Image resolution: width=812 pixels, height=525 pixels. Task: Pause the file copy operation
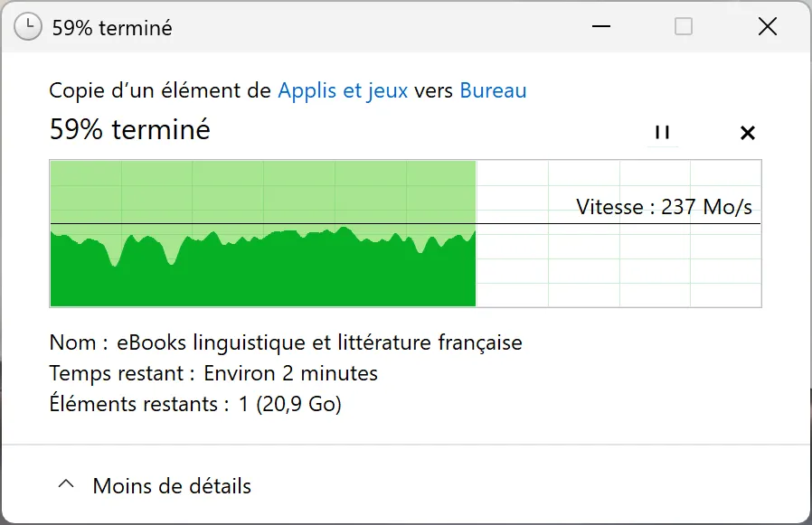coord(662,133)
